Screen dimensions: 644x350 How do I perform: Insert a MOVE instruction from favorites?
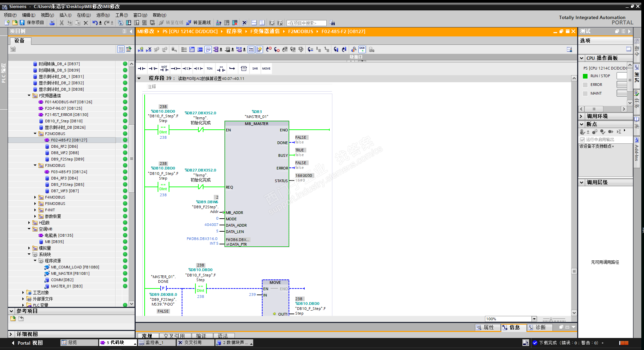coord(266,69)
